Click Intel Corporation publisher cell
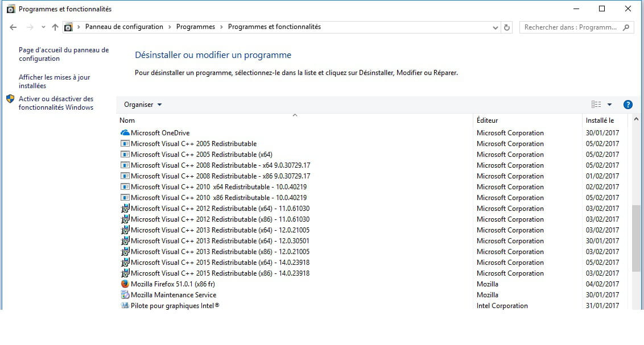The width and height of the screenshot is (644, 345). pos(502,306)
